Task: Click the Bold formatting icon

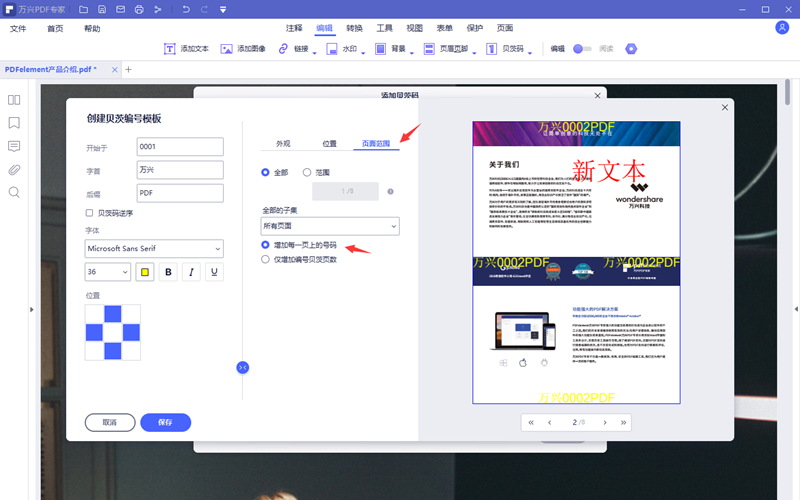Action: 168,272
